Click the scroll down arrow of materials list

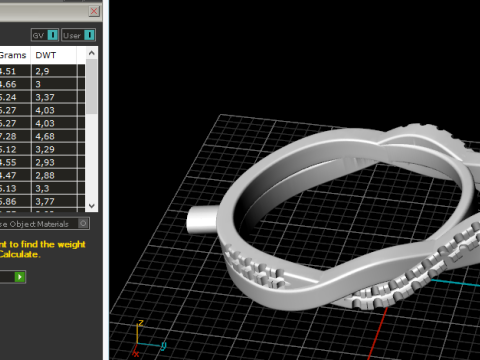point(92,206)
